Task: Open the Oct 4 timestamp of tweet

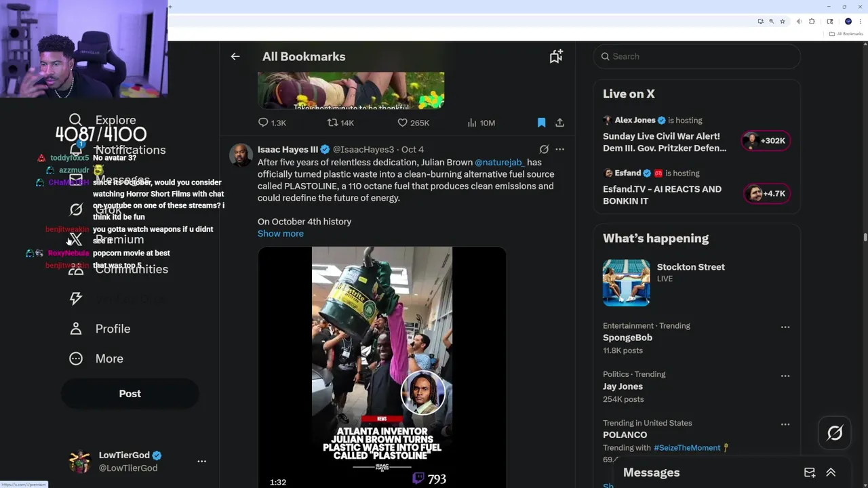Action: click(412, 149)
